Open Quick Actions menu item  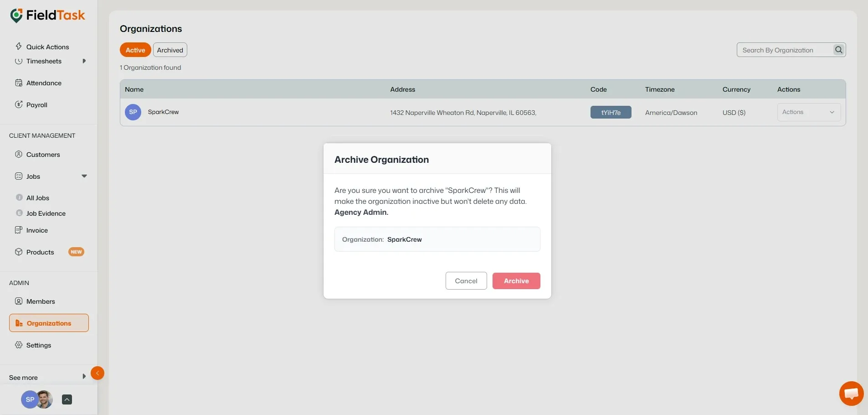pos(48,47)
